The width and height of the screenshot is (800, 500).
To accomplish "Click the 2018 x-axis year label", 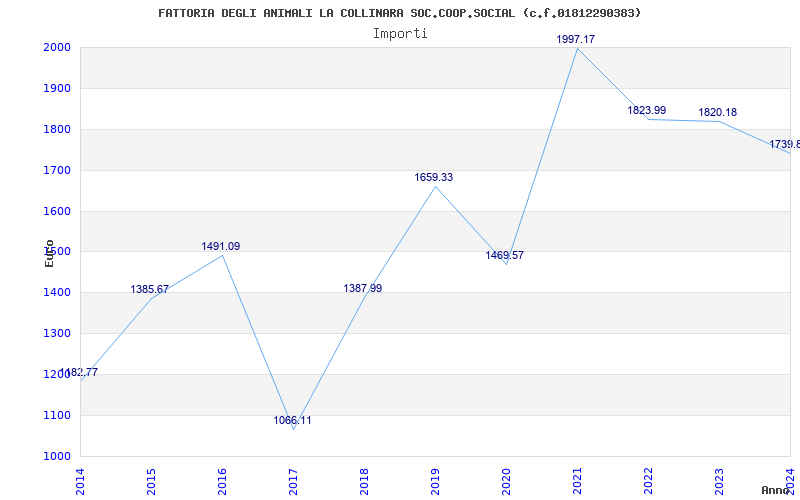I will pyautogui.click(x=364, y=481).
